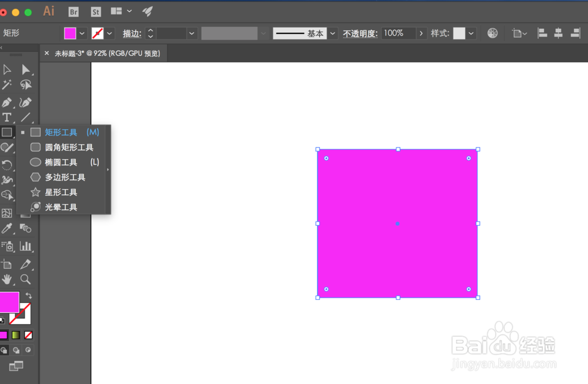Click the stroke none swatch in control bar

[98, 34]
